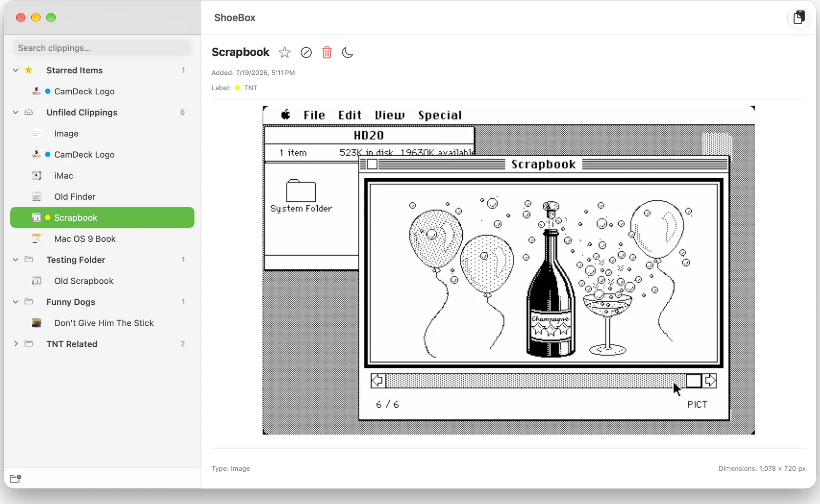Select the Unfiled Clippings heading
Image resolution: width=820 pixels, height=504 pixels.
[x=81, y=112]
